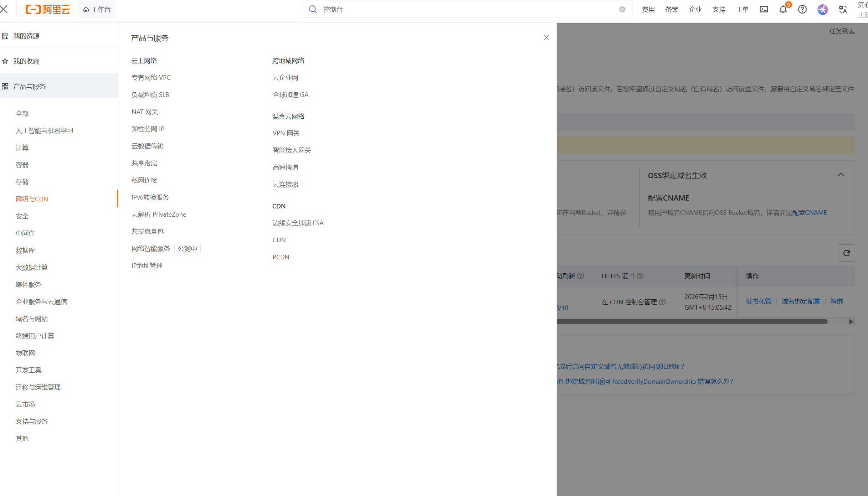Open 边缘安全加速 ESA product

point(298,223)
